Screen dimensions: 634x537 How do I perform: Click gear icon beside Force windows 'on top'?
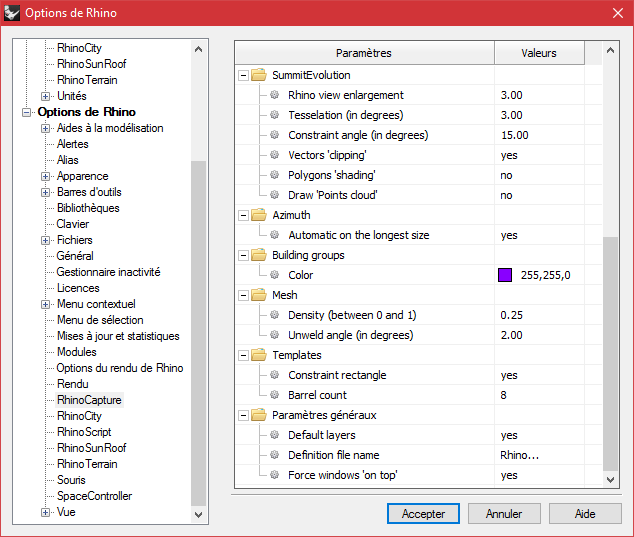(x=275, y=475)
